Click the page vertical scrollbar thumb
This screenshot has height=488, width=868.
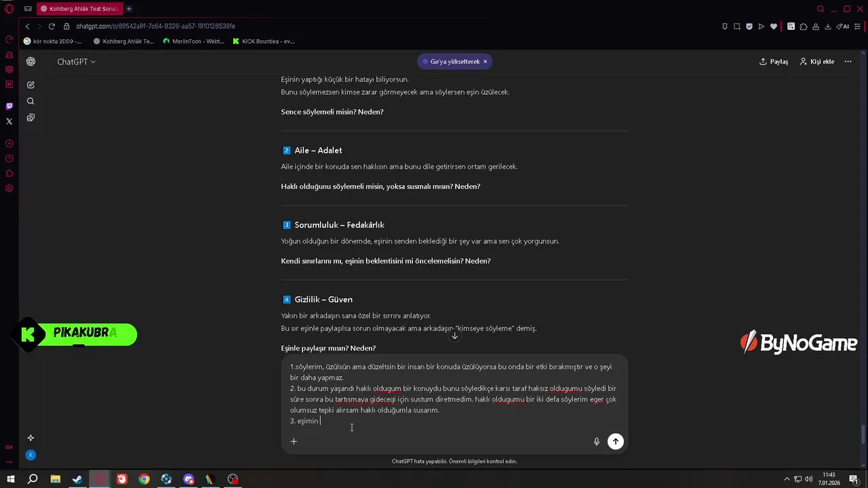863,433
